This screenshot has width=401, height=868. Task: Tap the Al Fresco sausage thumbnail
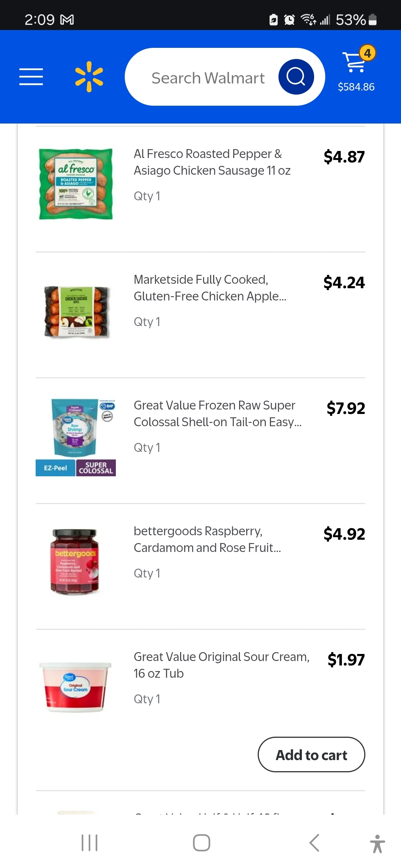coord(76,184)
